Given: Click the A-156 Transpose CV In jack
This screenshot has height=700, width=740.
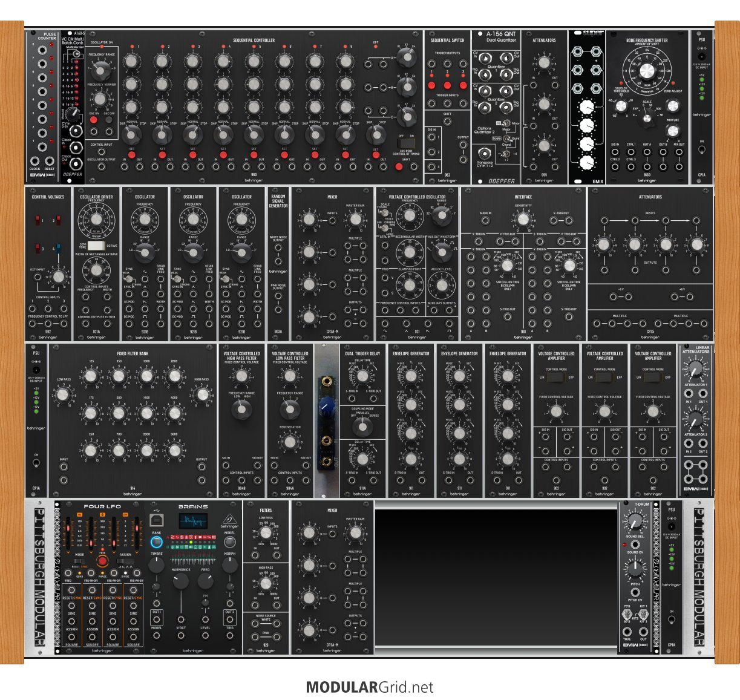Looking at the screenshot, I should 485,152.
